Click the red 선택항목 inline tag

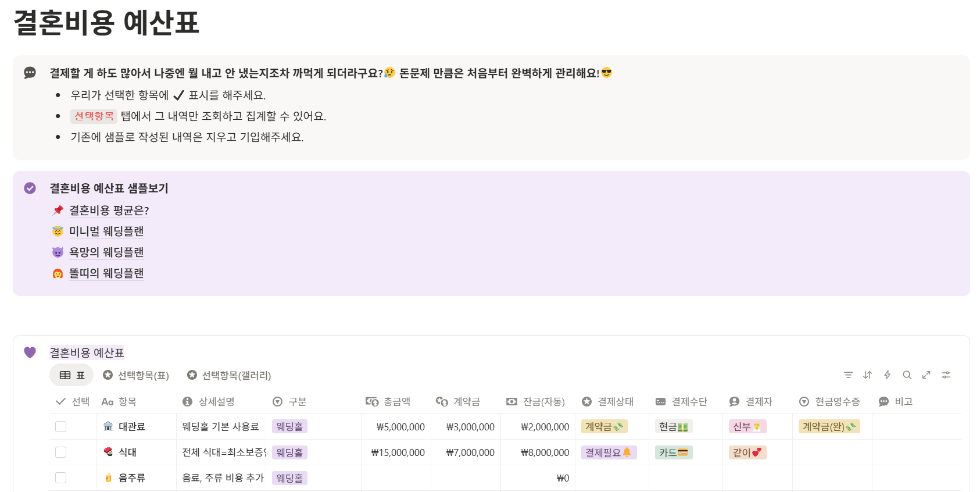point(94,116)
